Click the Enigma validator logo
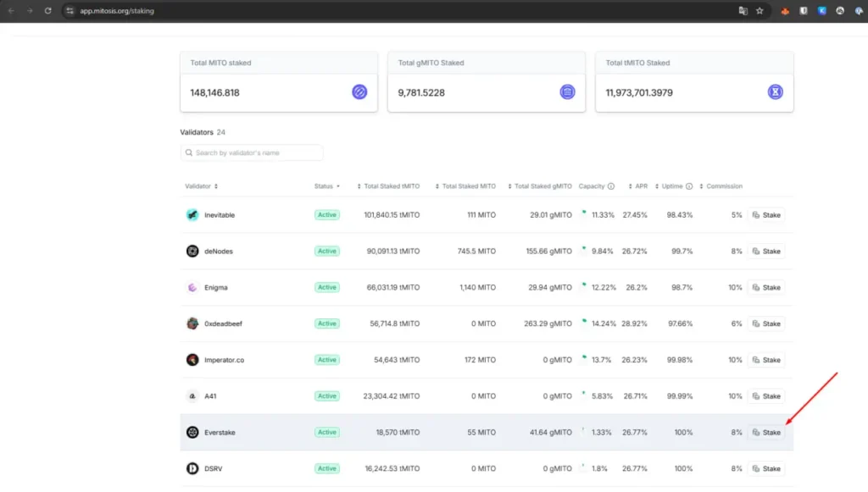 (192, 287)
